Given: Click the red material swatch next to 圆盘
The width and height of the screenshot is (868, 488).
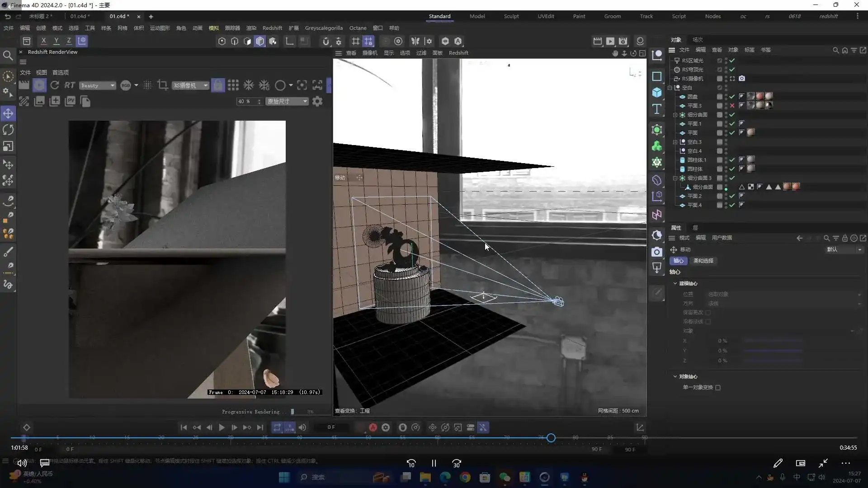Looking at the screenshot, I should coord(760,96).
